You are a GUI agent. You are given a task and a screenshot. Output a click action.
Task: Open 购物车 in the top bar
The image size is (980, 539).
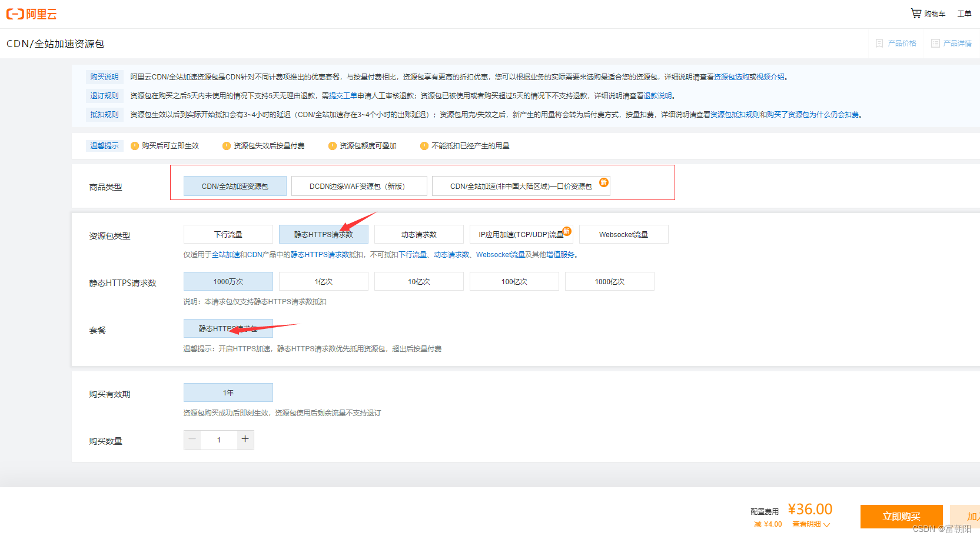click(x=935, y=14)
